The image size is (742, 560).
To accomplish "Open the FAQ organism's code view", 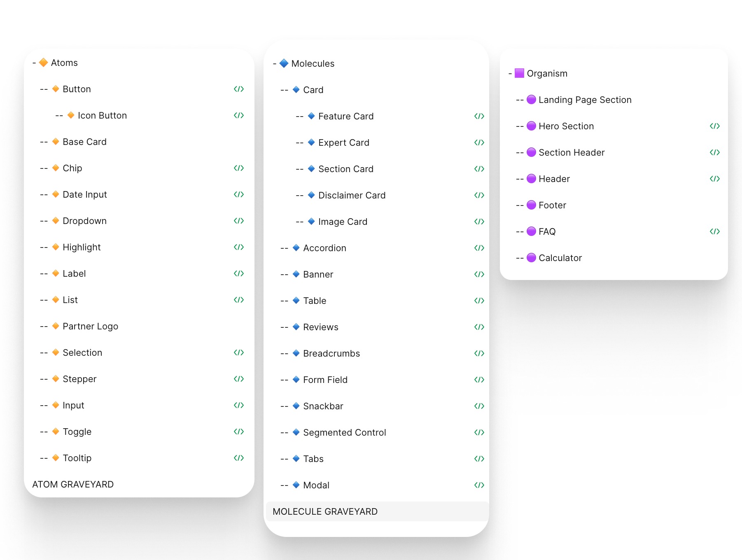I will [715, 231].
